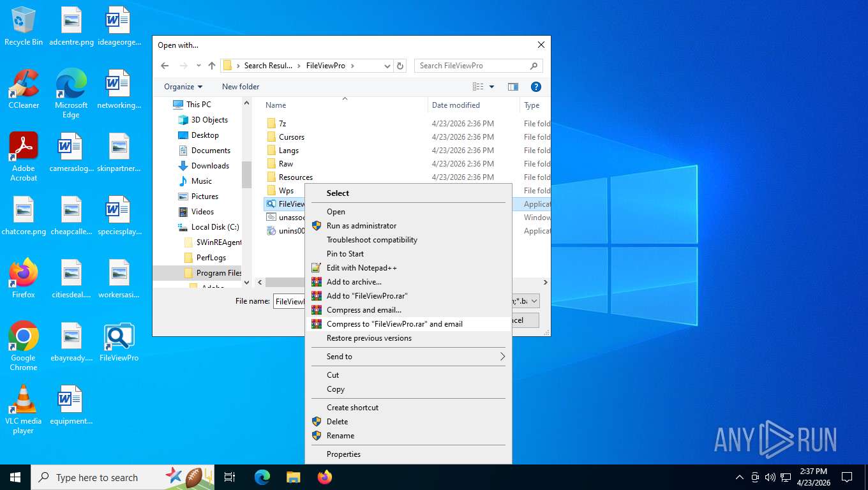Go up one folder level arrow
This screenshot has width=868, height=490.
pos(212,66)
